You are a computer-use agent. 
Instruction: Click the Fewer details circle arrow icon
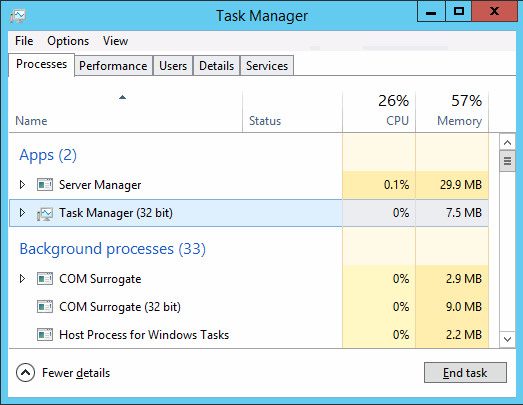25,372
